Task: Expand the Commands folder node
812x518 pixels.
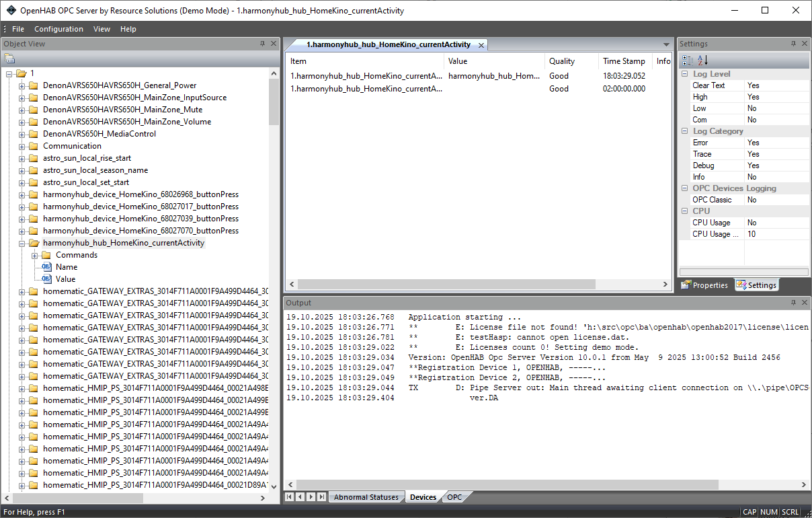Action: pos(35,255)
